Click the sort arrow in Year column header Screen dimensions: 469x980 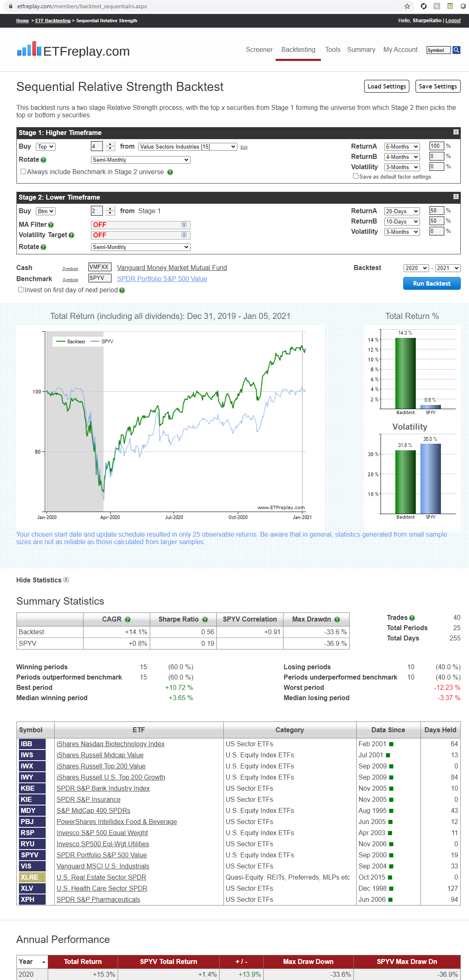click(44, 962)
